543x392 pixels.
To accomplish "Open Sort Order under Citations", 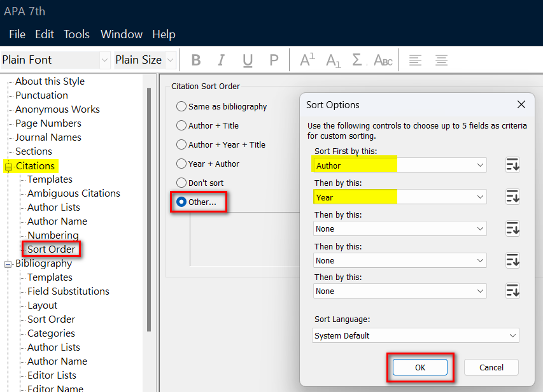I will 52,249.
